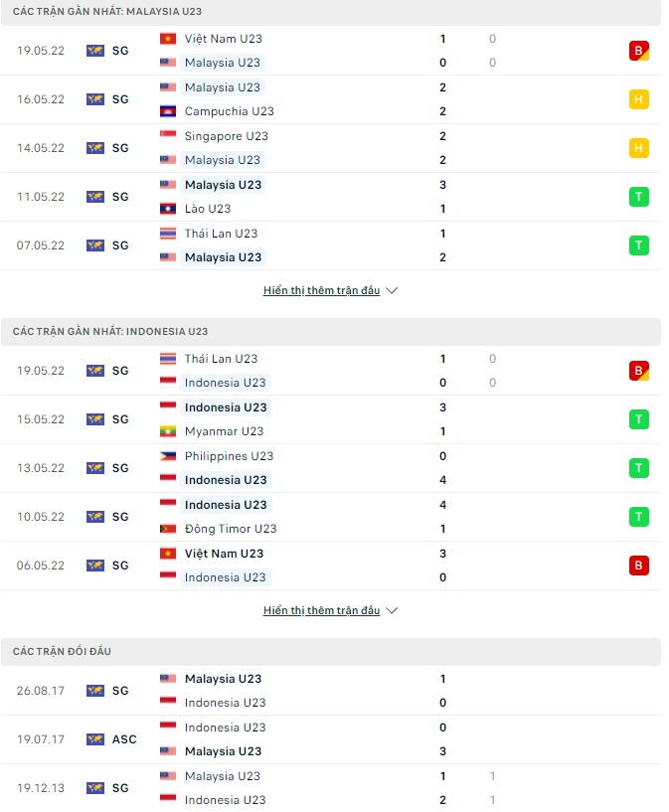Click the Đông Timor U23 flag icon

[x=166, y=529]
